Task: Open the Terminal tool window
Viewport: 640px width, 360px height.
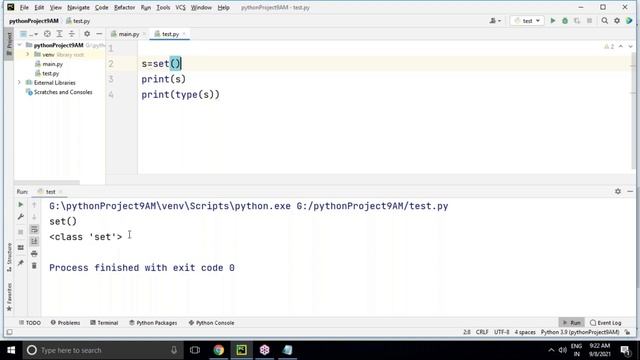Action: pos(104,322)
